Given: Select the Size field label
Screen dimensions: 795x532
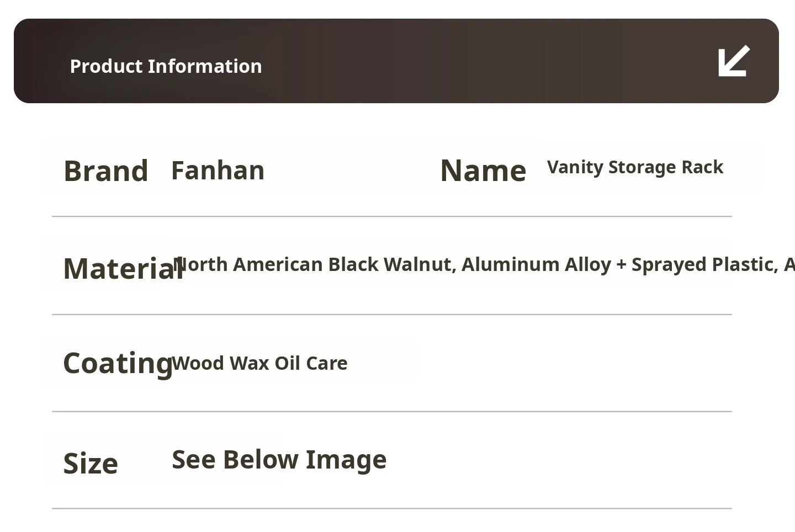Looking at the screenshot, I should 91,463.
